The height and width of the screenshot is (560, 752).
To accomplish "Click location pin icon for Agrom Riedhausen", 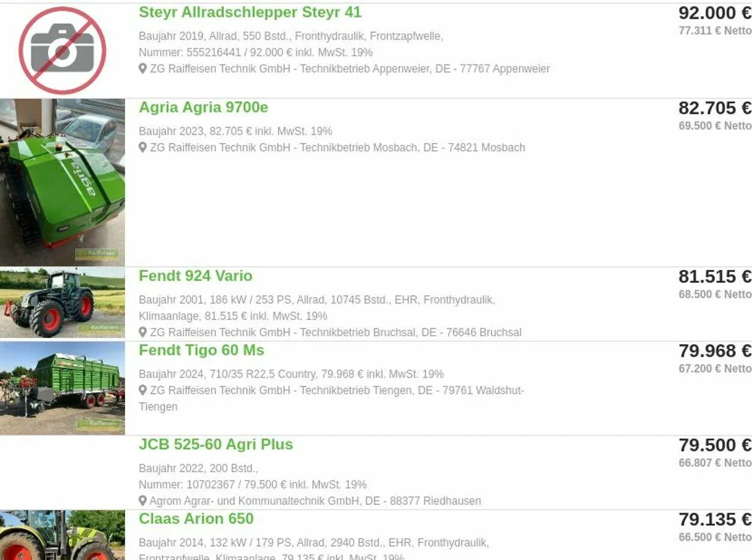I will [143, 500].
